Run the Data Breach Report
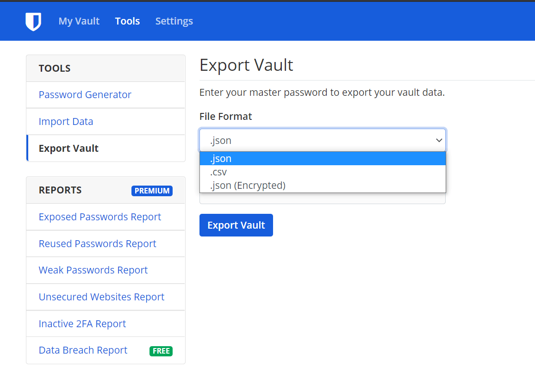535x392 pixels. tap(83, 350)
